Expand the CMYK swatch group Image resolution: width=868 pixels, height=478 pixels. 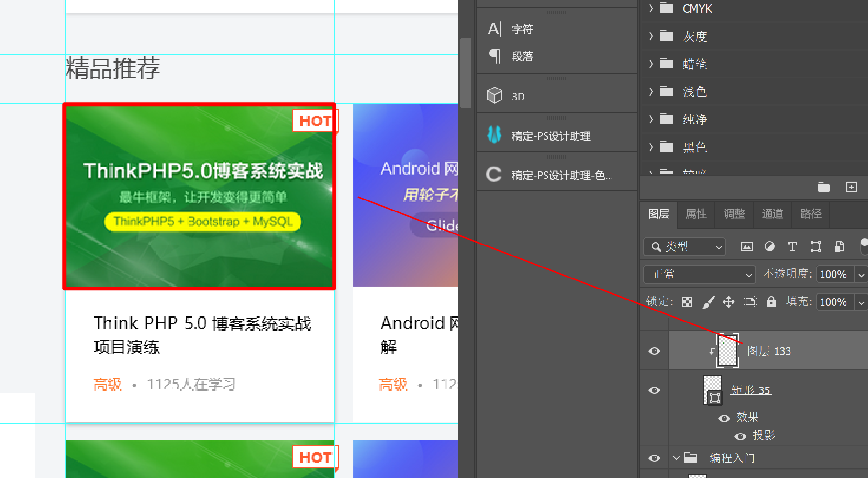(651, 8)
